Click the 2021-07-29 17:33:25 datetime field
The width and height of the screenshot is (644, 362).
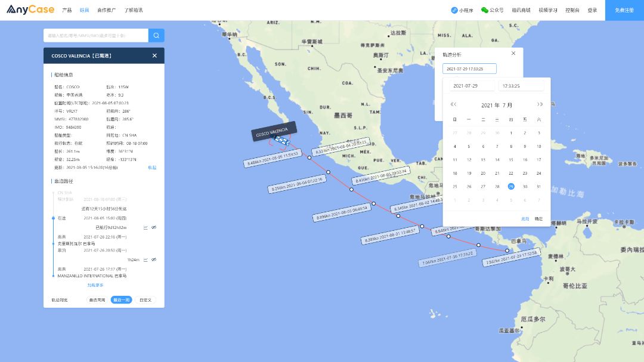point(469,69)
